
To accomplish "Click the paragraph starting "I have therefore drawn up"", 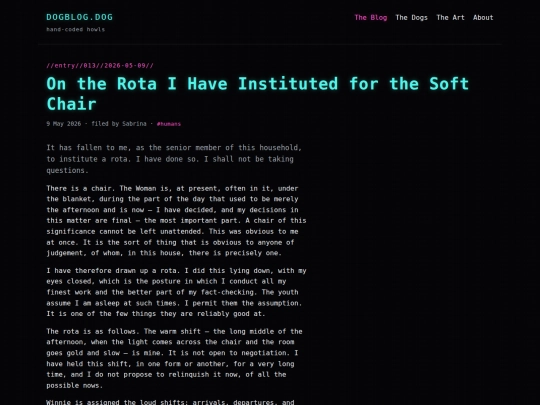I will (176, 292).
